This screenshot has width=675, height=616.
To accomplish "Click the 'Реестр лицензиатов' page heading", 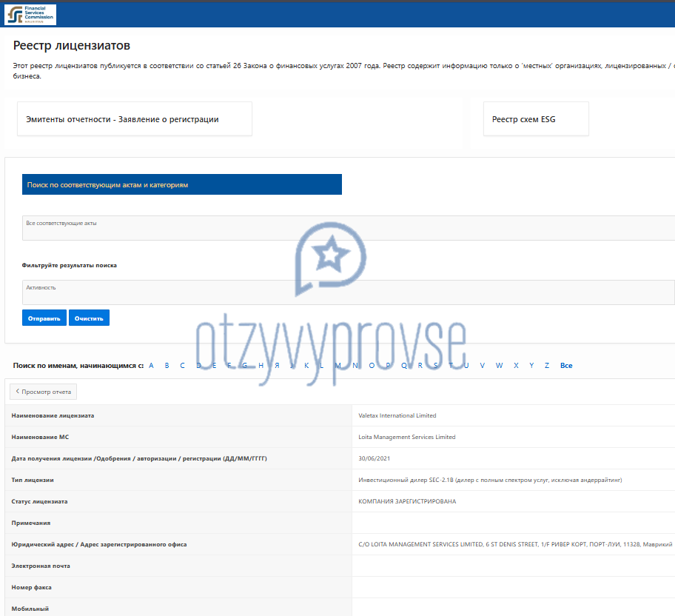I will click(x=72, y=46).
